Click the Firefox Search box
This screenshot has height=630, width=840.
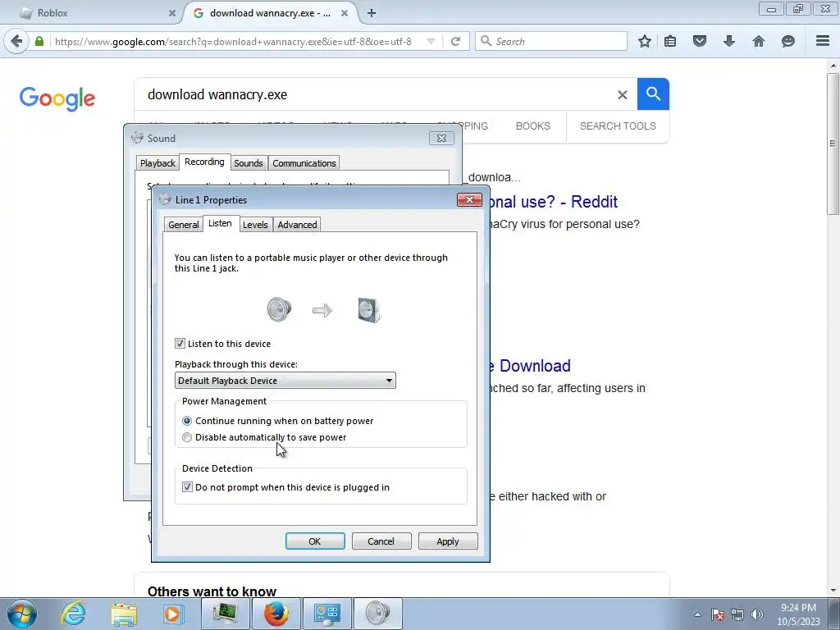coord(552,41)
